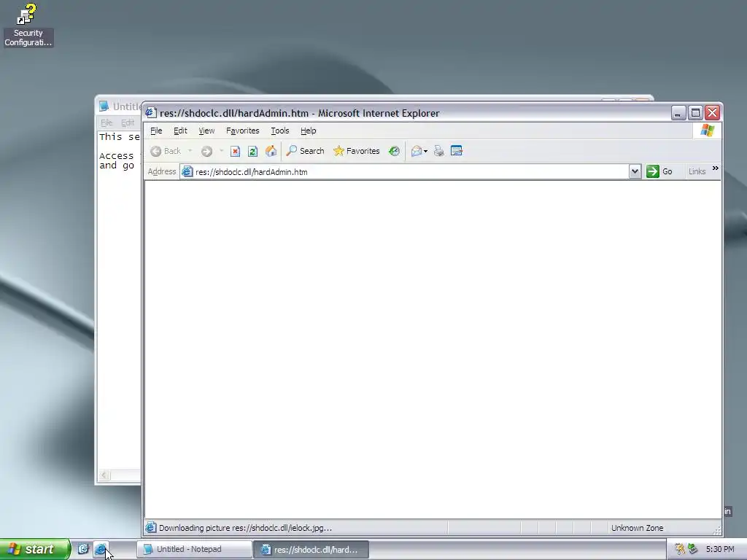Click the Edit page icon in toolbar
The width and height of the screenshot is (747, 560).
tap(457, 152)
